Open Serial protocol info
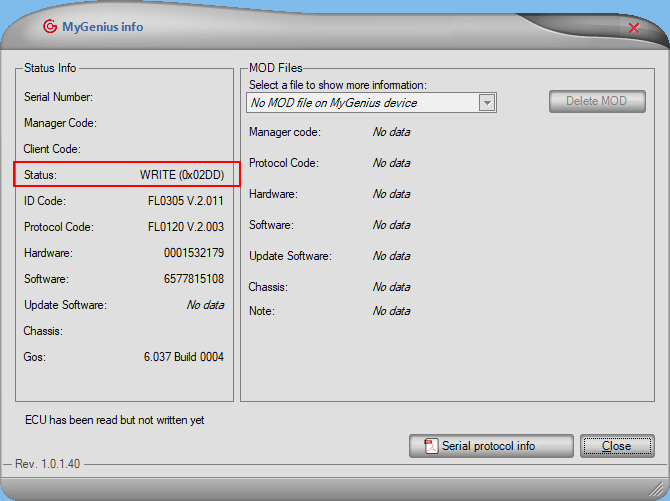The image size is (670, 501). [491, 446]
